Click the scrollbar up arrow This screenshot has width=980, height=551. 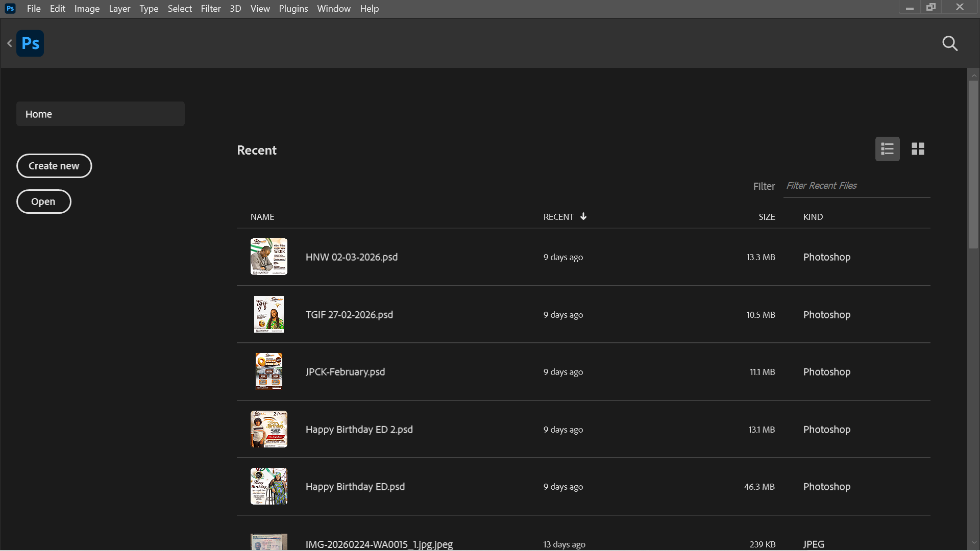[974, 75]
